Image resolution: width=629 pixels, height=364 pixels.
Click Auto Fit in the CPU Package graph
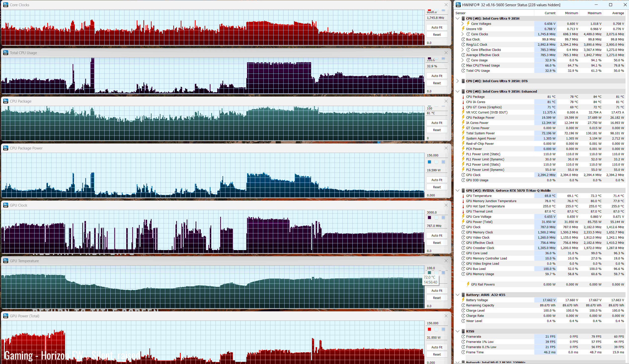coord(437,123)
